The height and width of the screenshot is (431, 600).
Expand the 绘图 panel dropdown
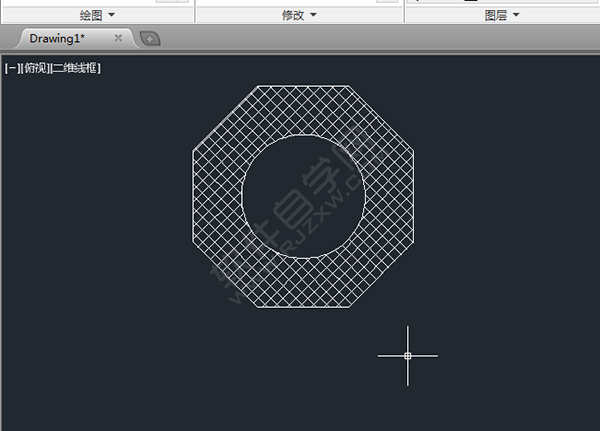coord(97,15)
